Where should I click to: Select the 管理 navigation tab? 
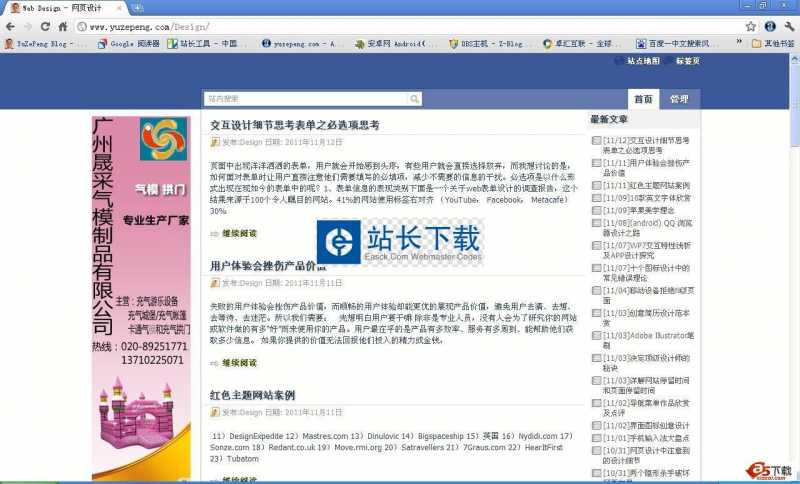[x=679, y=99]
